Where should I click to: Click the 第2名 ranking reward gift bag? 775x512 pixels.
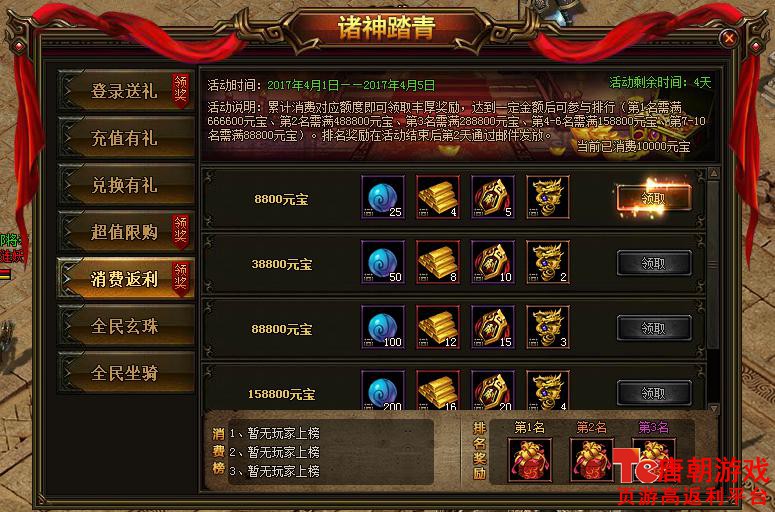(592, 460)
